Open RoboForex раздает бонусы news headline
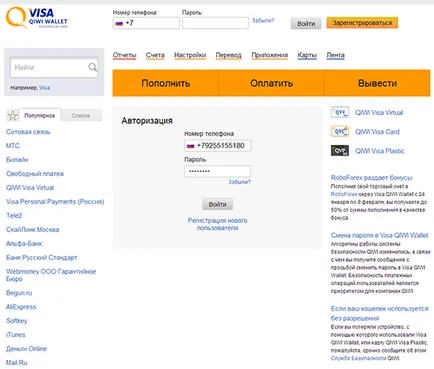434x369 pixels. pos(371,178)
